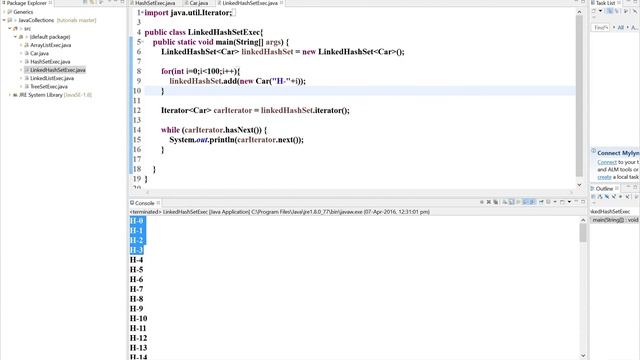
Task: Terminate the running program from Console toolbar
Action: (482, 202)
